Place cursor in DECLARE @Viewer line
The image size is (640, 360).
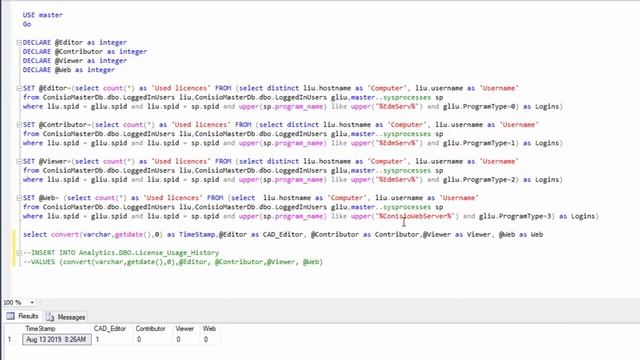(75, 61)
